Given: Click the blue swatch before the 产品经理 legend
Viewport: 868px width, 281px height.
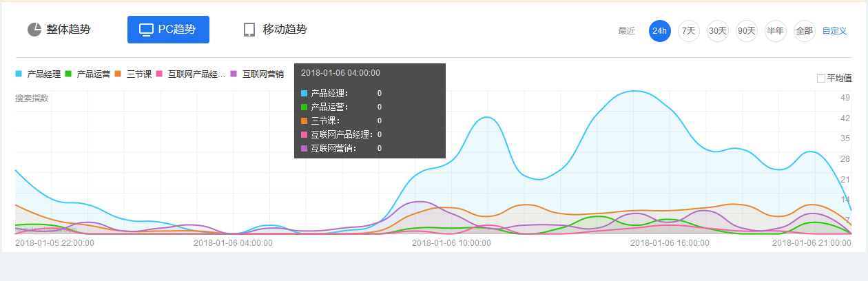Looking at the screenshot, I should (x=19, y=74).
